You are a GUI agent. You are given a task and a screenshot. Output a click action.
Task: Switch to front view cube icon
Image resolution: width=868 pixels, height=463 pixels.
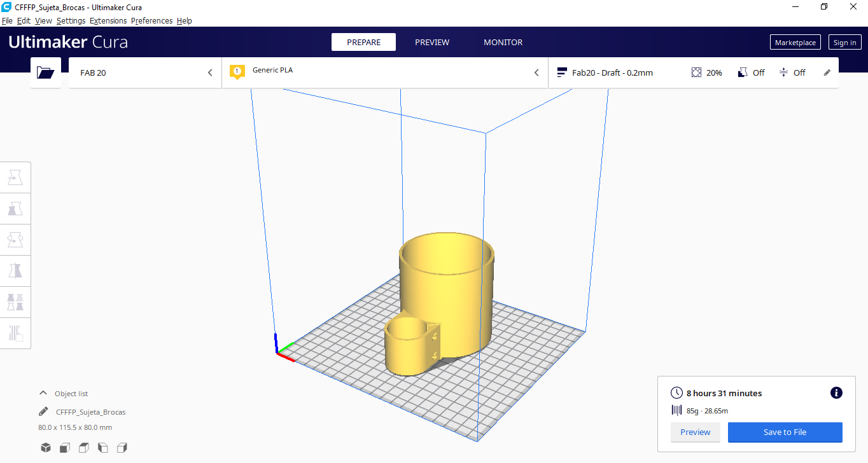point(65,448)
